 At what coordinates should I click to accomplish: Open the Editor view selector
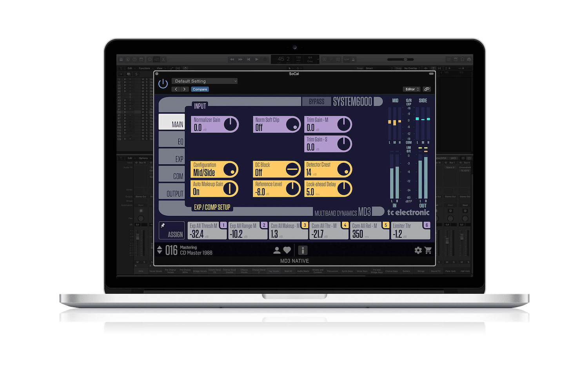coord(411,89)
